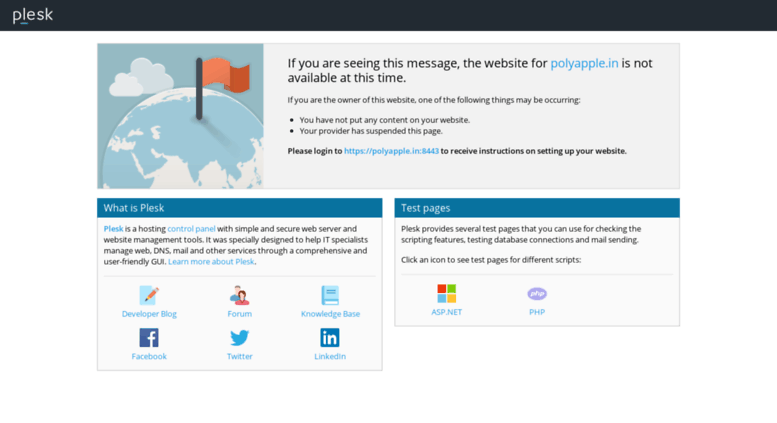The width and height of the screenshot is (777, 423).
Task: Open ASP.NET test page windows icon
Action: (446, 294)
